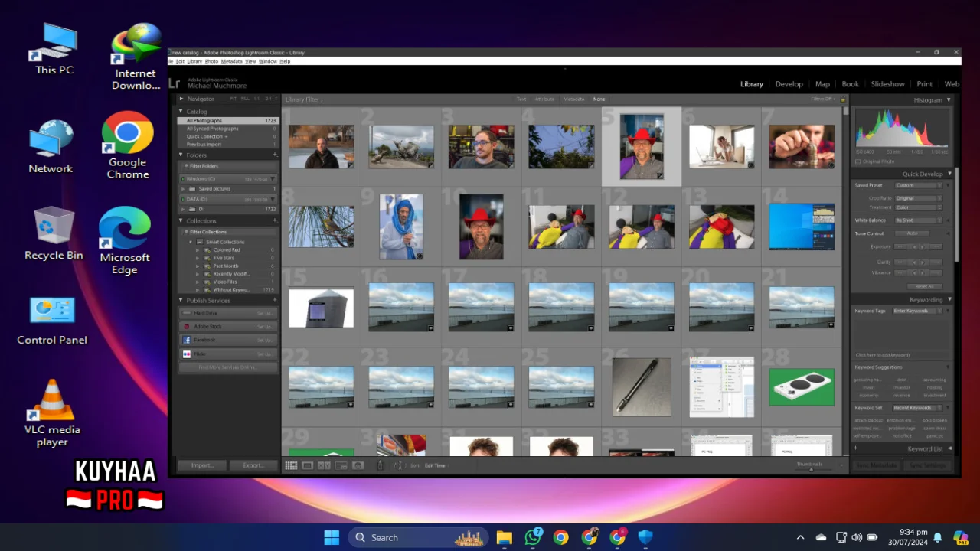Select the Attribute library filter

click(544, 99)
